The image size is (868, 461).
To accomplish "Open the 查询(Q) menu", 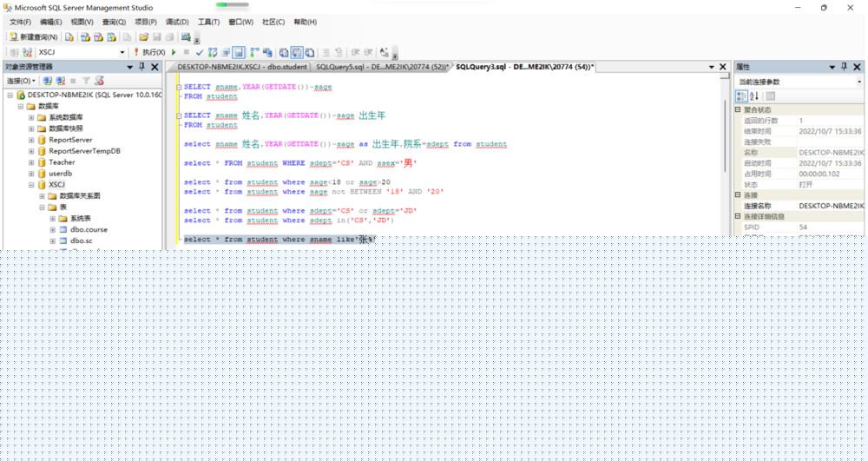I will click(x=114, y=22).
